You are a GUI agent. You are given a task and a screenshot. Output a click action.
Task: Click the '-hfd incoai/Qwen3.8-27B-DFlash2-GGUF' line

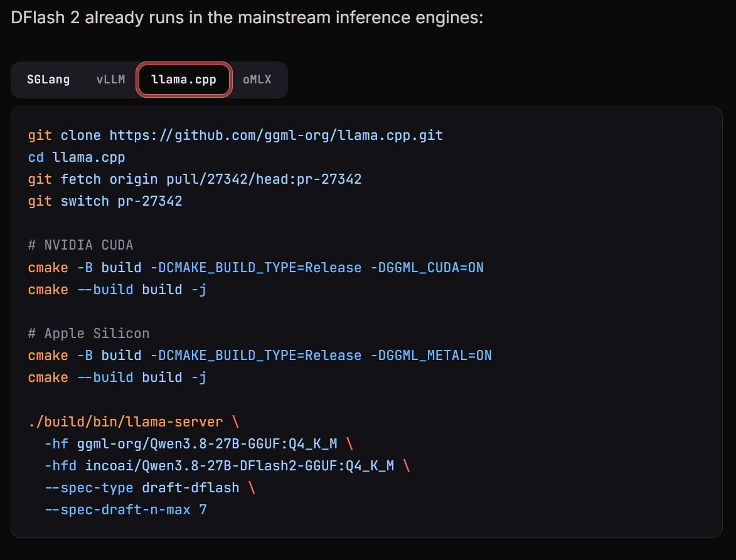click(227, 466)
